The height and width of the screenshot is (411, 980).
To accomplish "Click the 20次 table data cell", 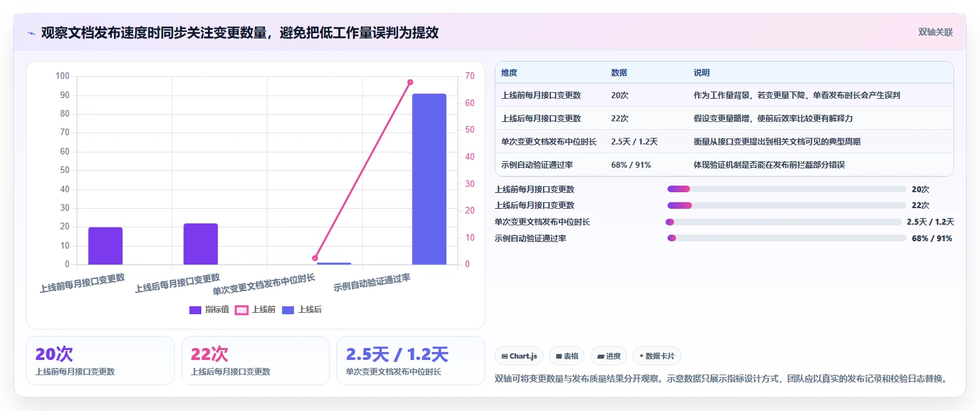I will pos(620,95).
